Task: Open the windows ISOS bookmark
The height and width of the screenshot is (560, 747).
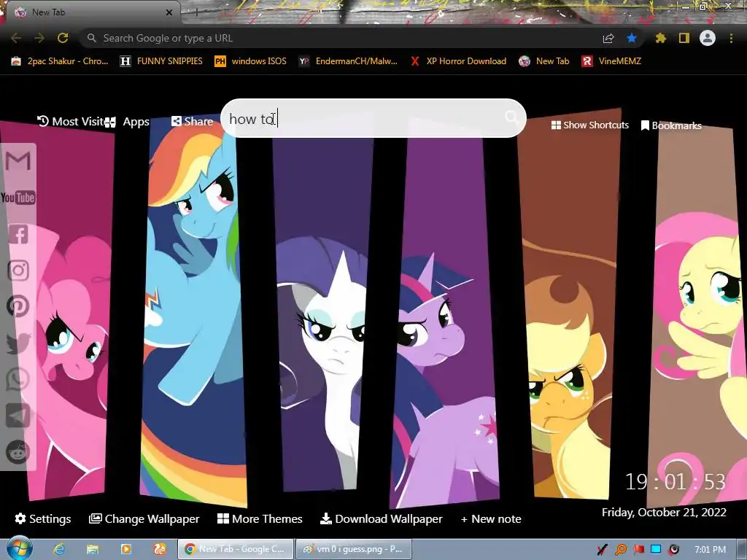Action: (251, 61)
